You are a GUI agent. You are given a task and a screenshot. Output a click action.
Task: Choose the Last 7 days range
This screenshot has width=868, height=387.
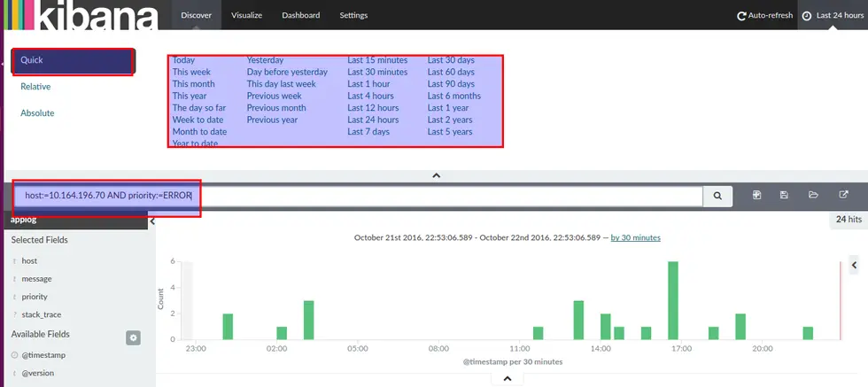[x=368, y=132]
